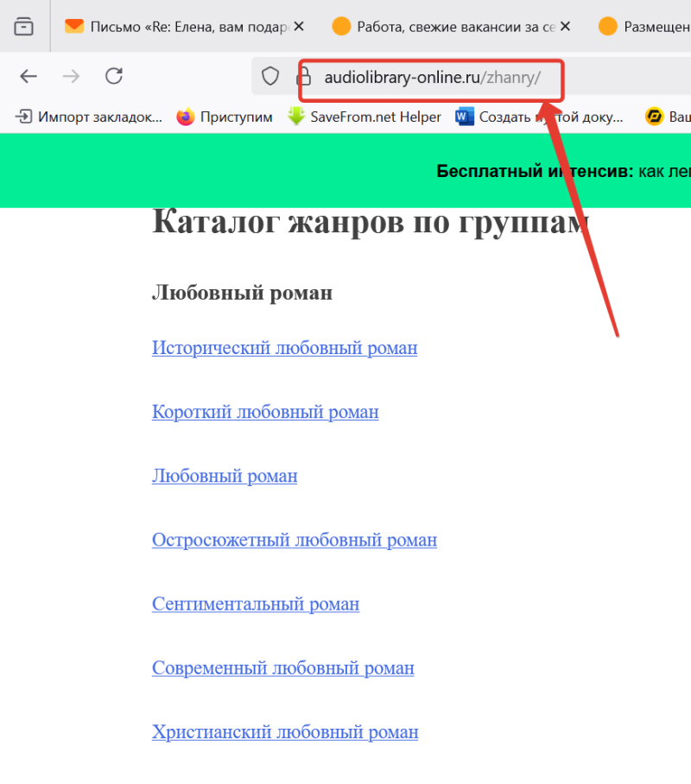Open tracking protection shield icon
The height and width of the screenshot is (784, 691).
tap(271, 77)
